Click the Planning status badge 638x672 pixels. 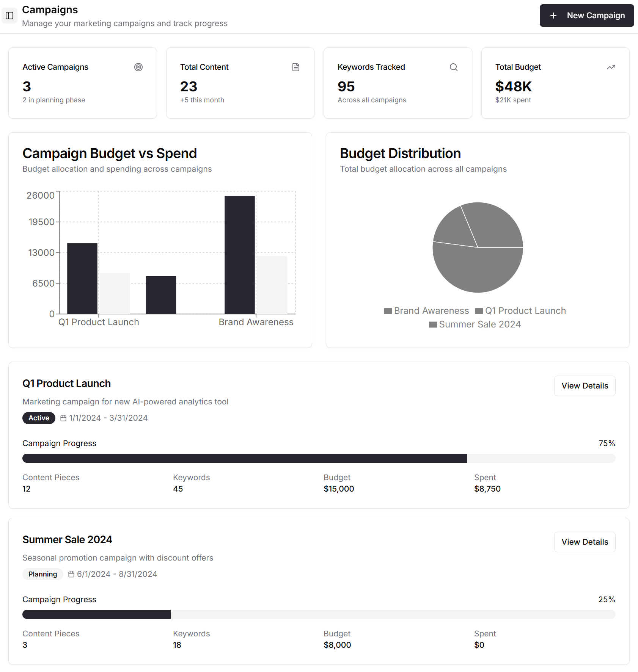(x=42, y=574)
